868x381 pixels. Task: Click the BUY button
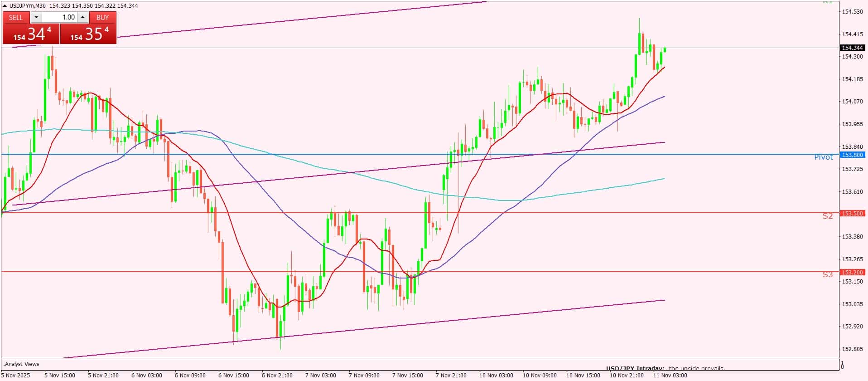point(103,17)
